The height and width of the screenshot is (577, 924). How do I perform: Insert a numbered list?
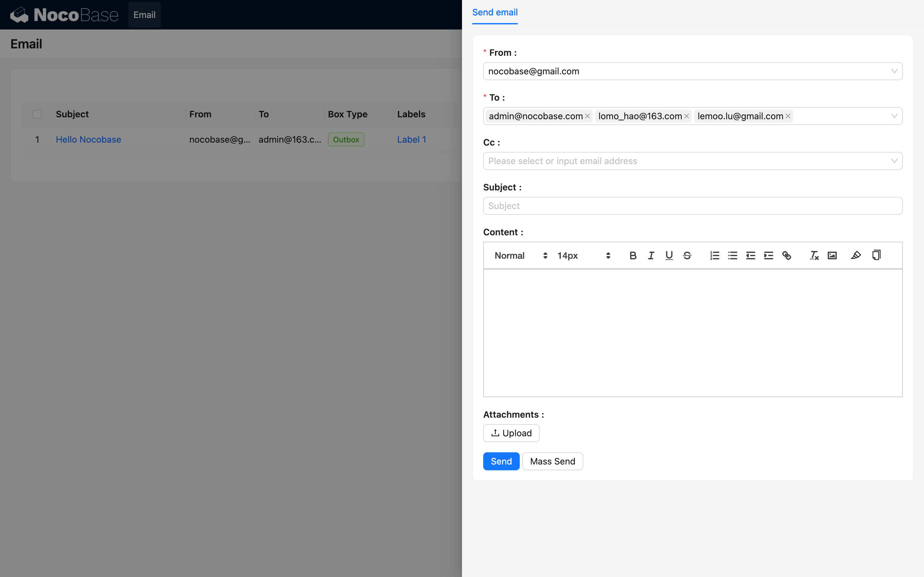point(714,256)
